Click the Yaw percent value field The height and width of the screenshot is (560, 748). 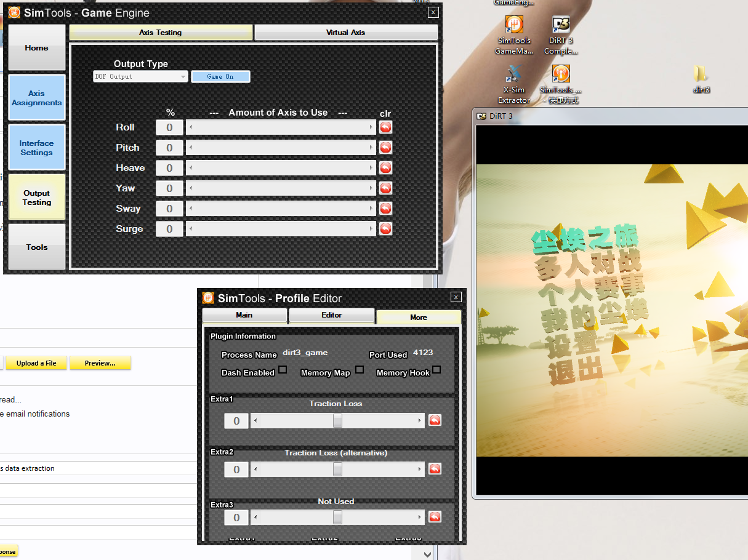(x=169, y=188)
